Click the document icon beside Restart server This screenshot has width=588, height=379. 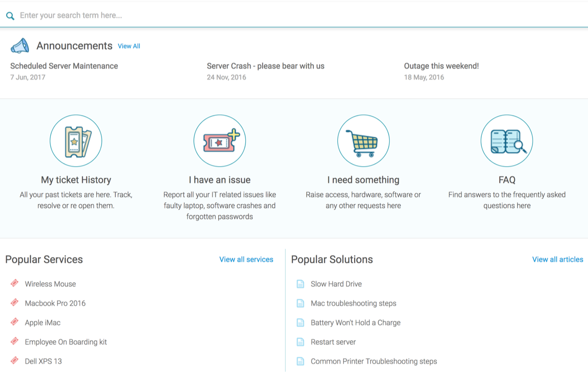(300, 342)
